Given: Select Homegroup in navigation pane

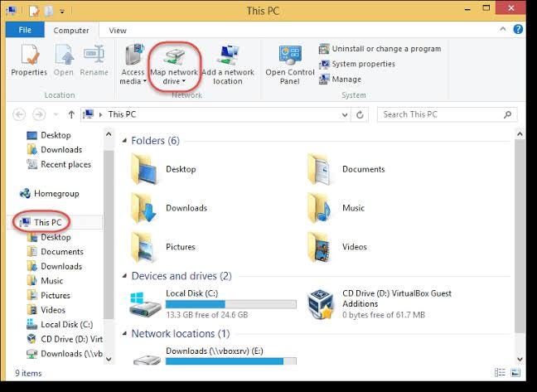Looking at the screenshot, I should 50,194.
